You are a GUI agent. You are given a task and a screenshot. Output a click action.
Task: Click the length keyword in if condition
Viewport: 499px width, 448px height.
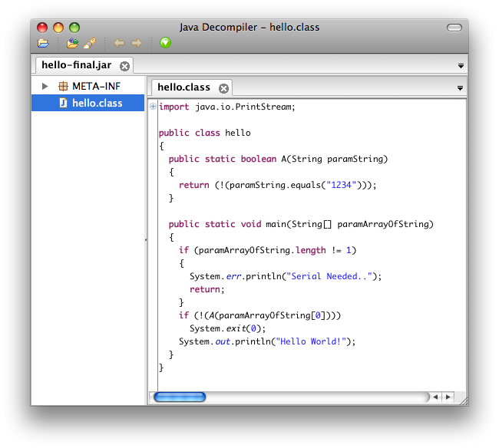pyautogui.click(x=311, y=250)
